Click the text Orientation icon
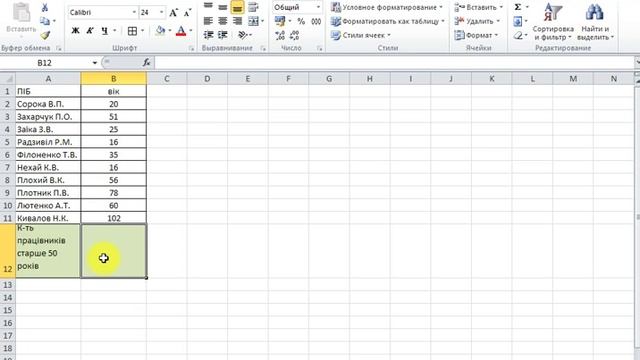640x360 pixels. 243,35
